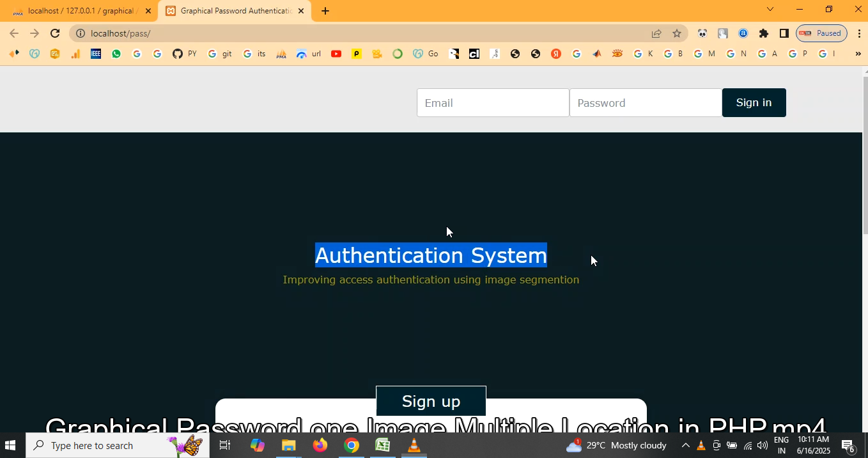Switch to the localhost phpMyAdmin tab
The image size is (868, 458).
80,11
